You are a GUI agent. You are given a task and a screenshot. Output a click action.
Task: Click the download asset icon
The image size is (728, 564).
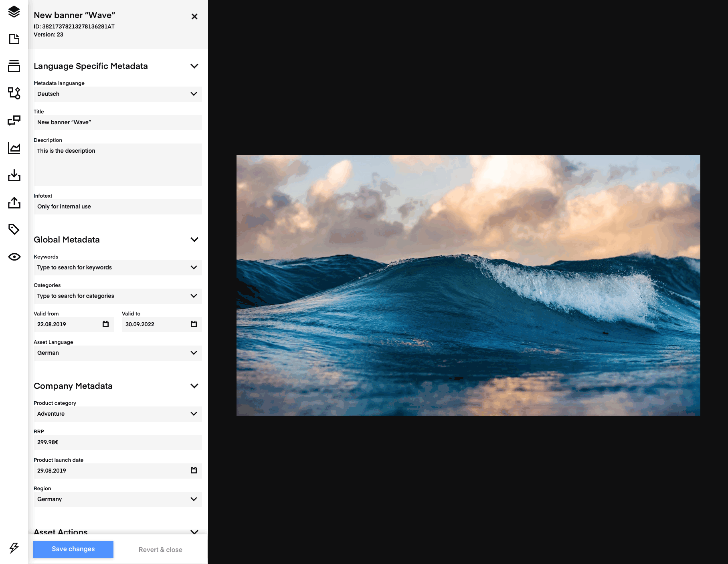14,175
